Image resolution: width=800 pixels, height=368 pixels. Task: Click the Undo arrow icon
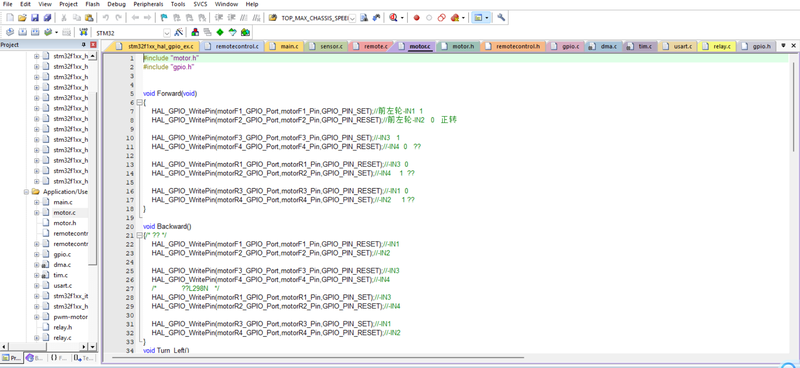pyautogui.click(x=106, y=17)
